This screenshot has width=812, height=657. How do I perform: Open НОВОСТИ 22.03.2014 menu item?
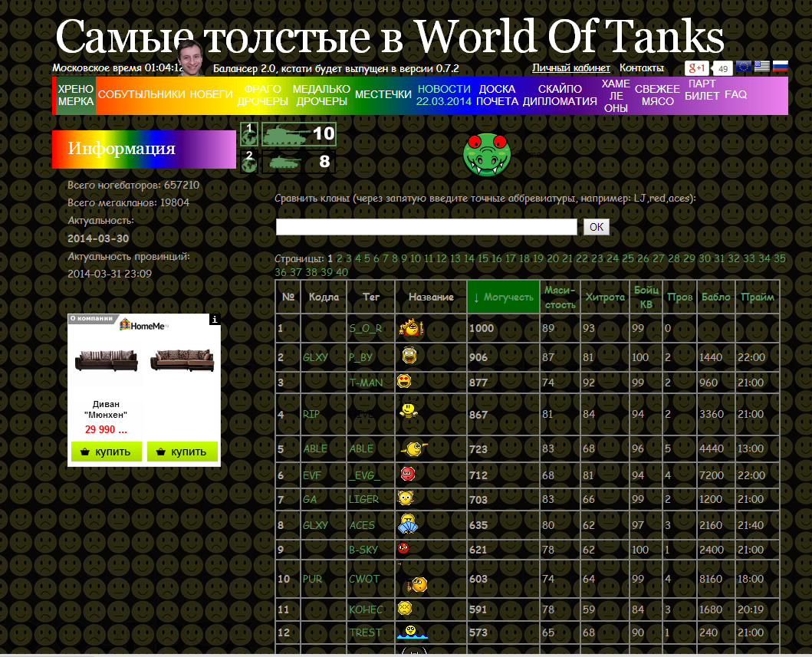pos(444,95)
